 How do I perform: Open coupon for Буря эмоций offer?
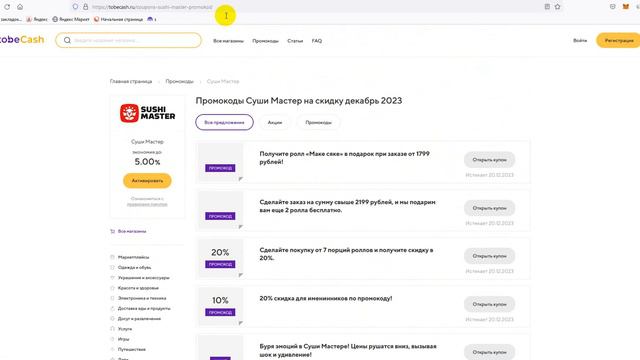tap(489, 352)
